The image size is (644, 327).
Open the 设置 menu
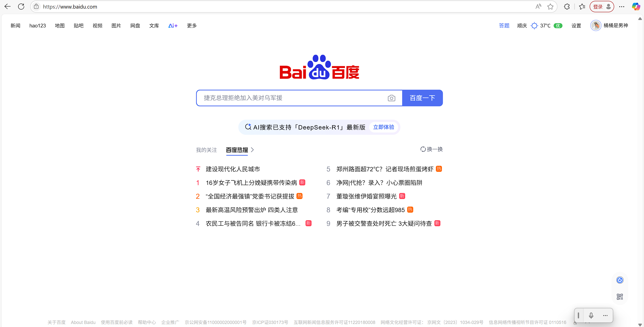tap(576, 26)
